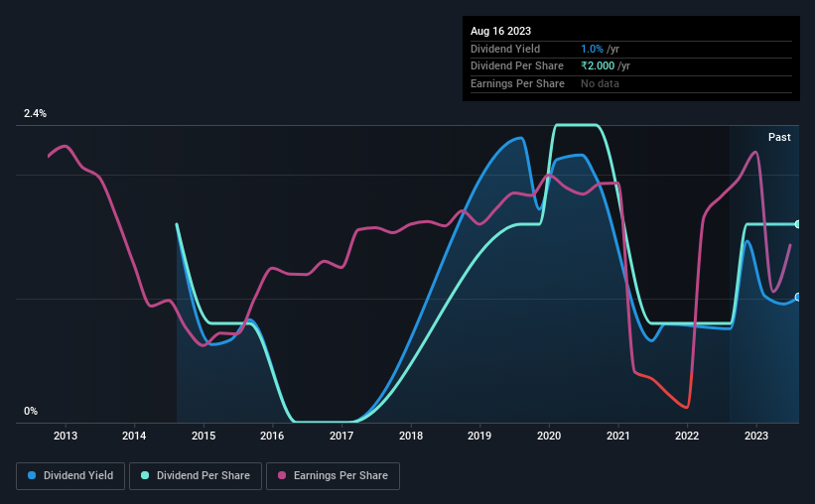Click the blue Dividend Yield legend dot

(32, 475)
